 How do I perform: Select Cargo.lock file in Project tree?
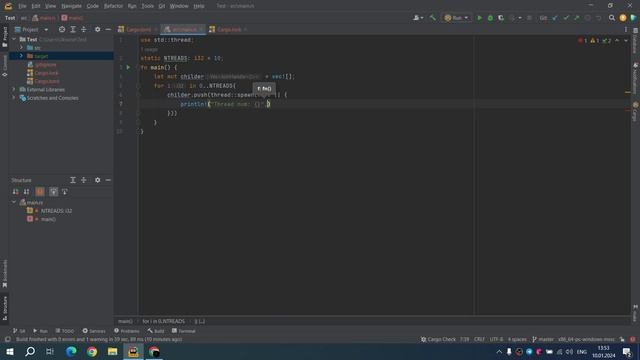point(46,73)
